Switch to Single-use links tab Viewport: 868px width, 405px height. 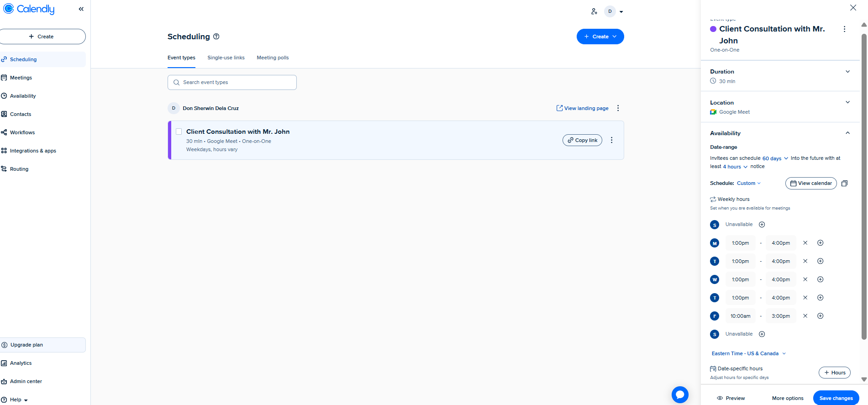[226, 58]
